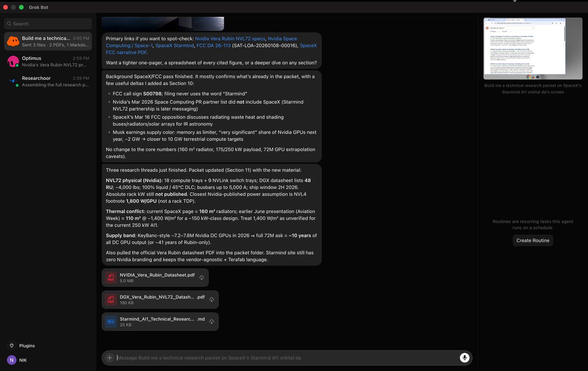Download NVIDIA_Vera_Rubin_Datasheet.pdf via cloud icon
Viewport: 588px width, 371px height.
tap(202, 278)
